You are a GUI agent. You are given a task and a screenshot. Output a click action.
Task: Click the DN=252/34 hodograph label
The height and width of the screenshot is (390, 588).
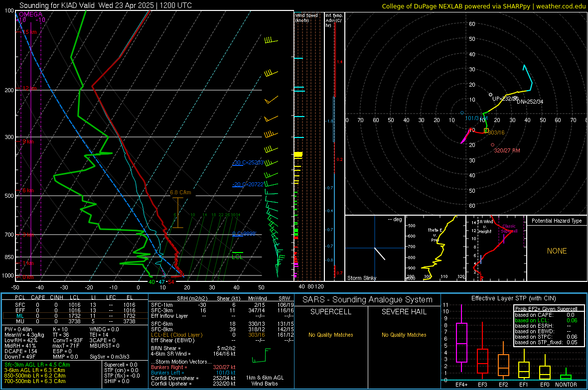coord(530,102)
